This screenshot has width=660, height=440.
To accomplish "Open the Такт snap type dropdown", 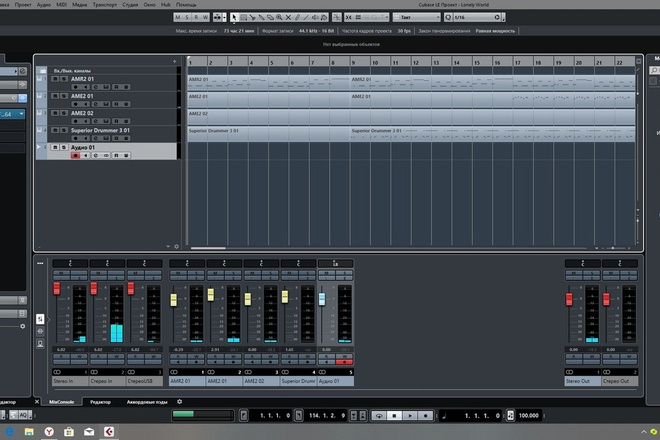I will 417,17.
